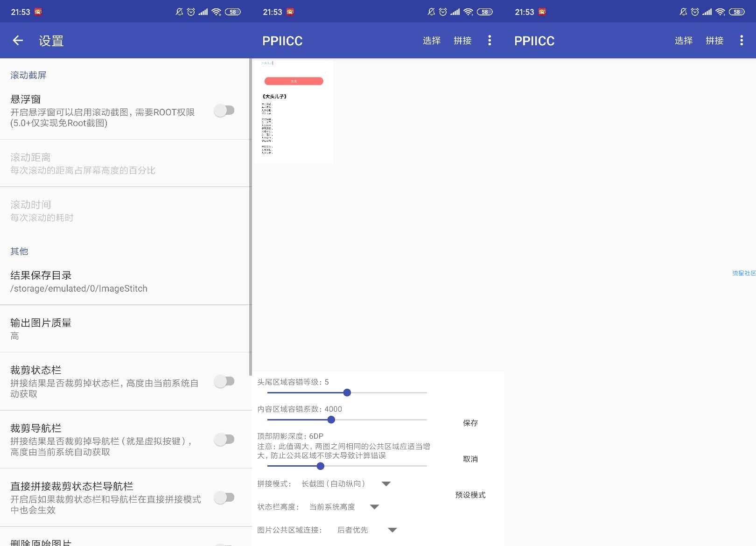Tap 拼接 in the middle PPIICC screen

462,41
